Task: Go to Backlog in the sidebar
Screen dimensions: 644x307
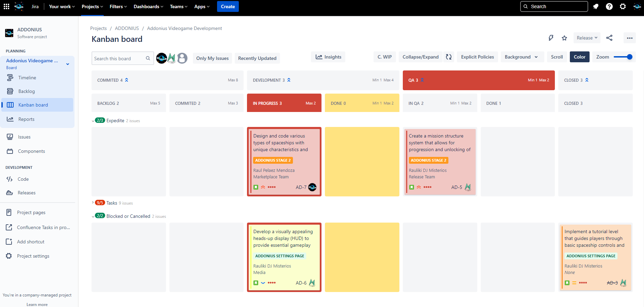Action: (27, 91)
